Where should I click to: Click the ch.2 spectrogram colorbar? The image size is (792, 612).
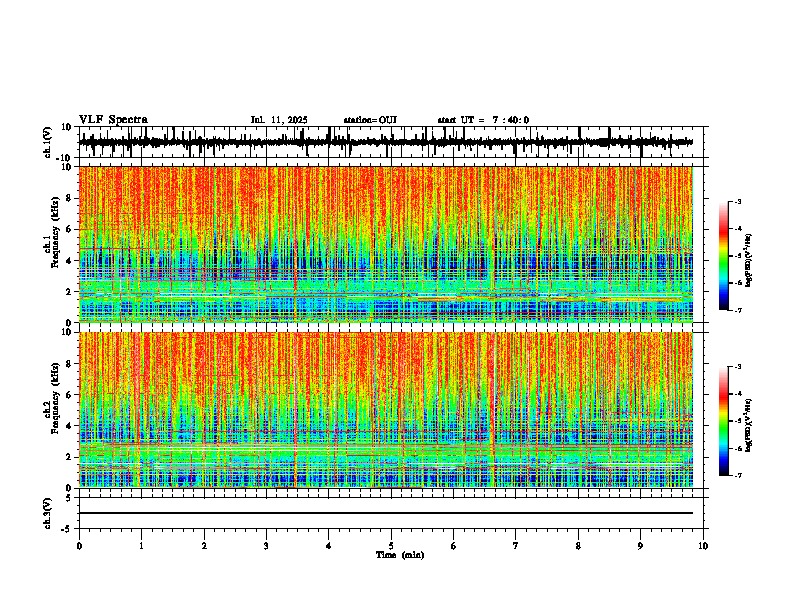(x=723, y=421)
